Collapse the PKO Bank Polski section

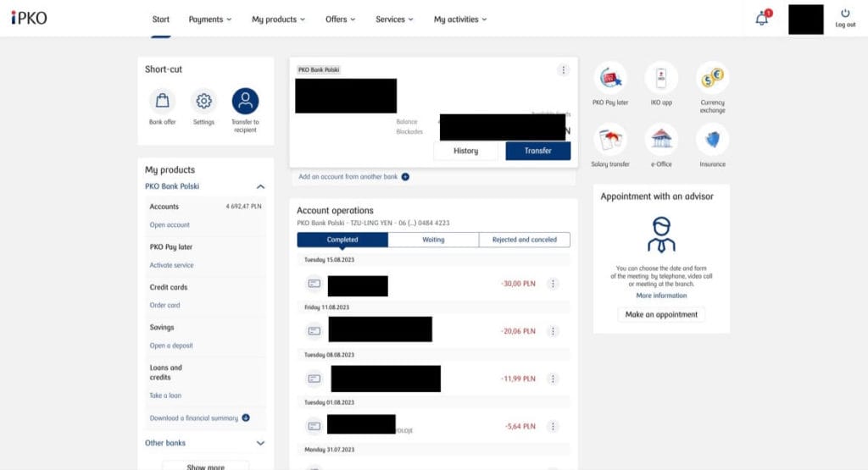click(260, 187)
